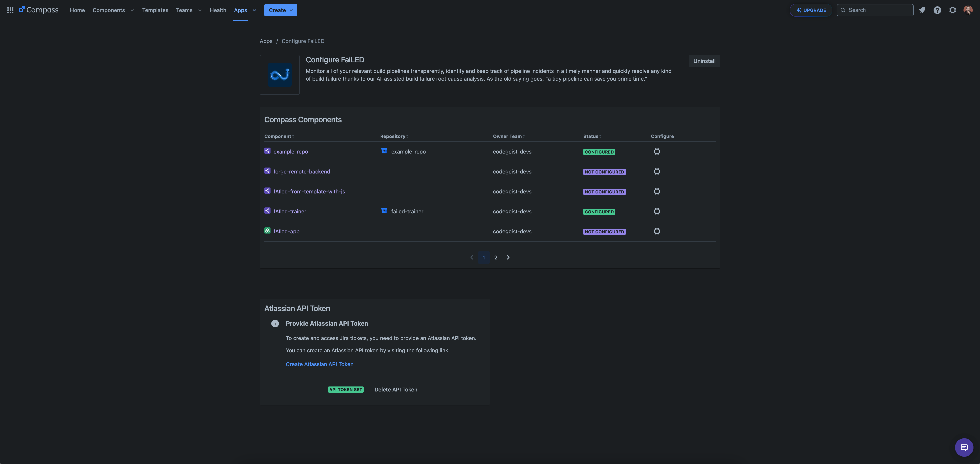Go to page 2 of components
Screen dimensions: 980x464
(495, 258)
